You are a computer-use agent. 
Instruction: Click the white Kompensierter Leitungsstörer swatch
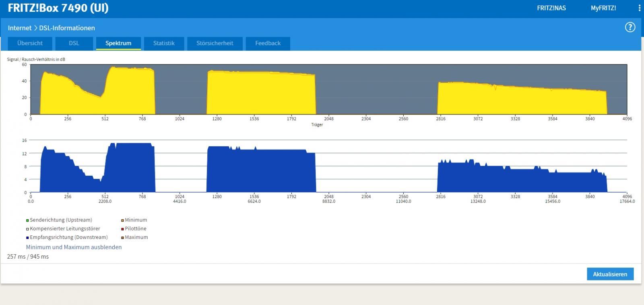(x=27, y=229)
